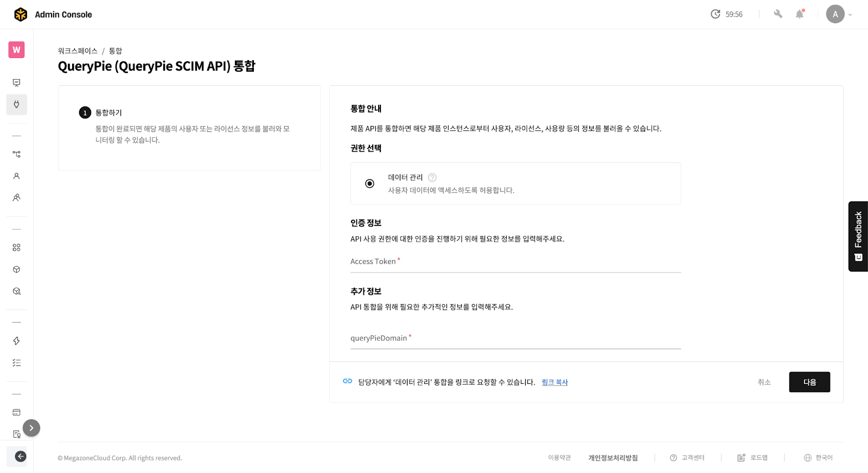Open the wrench tools icon in header
Screen dimensions: 868x473
pos(778,14)
